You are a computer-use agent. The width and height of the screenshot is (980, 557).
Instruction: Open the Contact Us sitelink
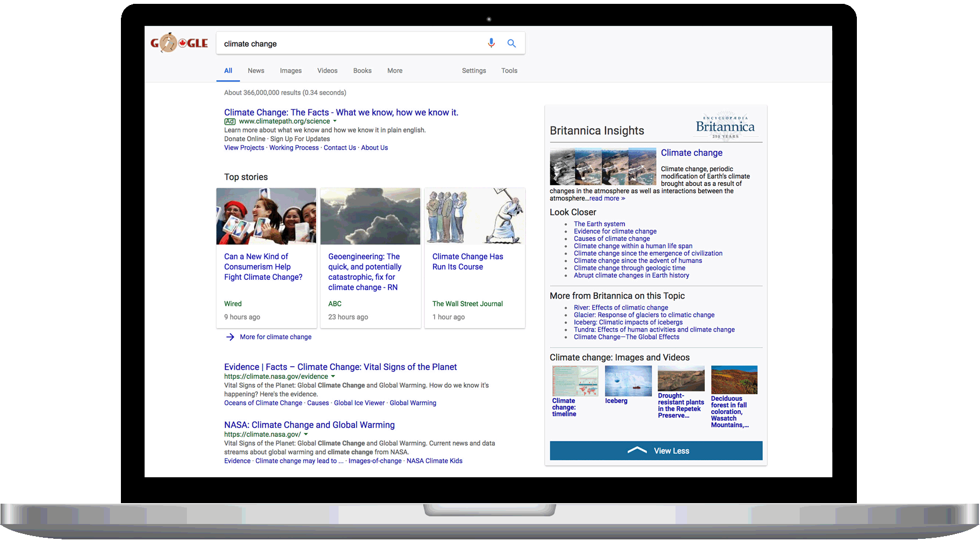(x=340, y=148)
